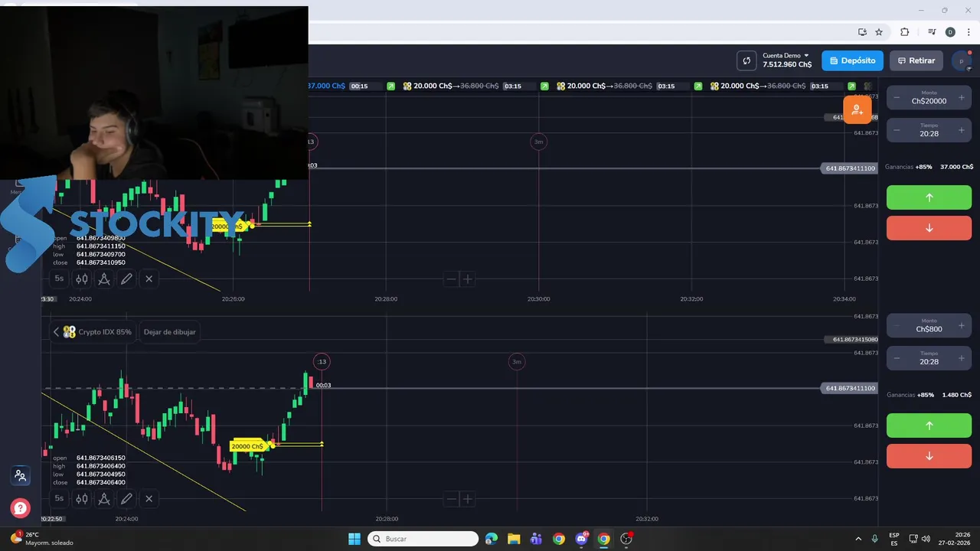Open the profile avatar menu
This screenshot has width=980, height=551.
[962, 61]
